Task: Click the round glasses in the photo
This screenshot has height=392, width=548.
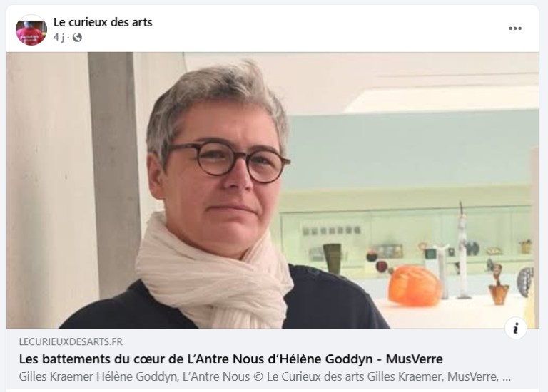Action: pos(229,161)
